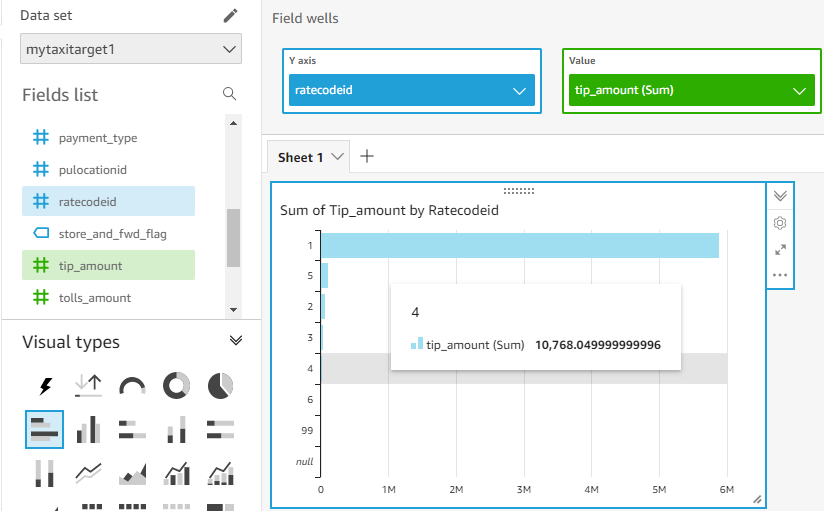The image size is (824, 511).
Task: Pick the vertical bar chart visual type
Action: [88, 430]
